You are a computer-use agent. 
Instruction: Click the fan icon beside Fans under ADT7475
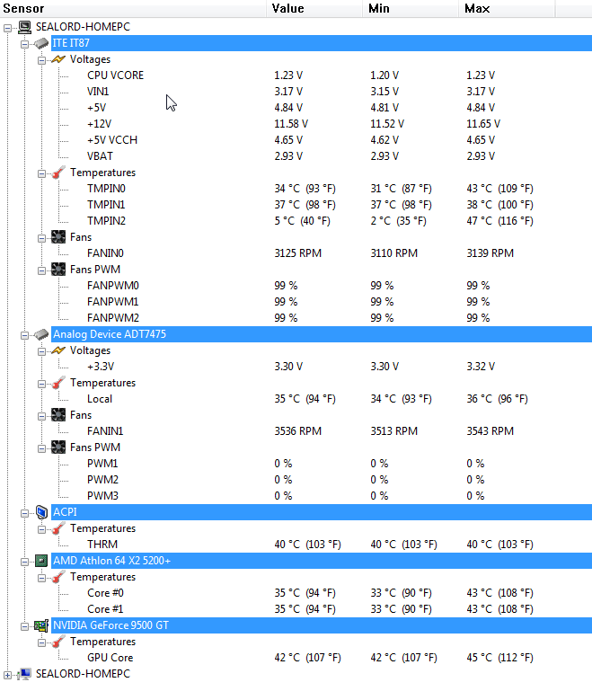click(x=58, y=415)
